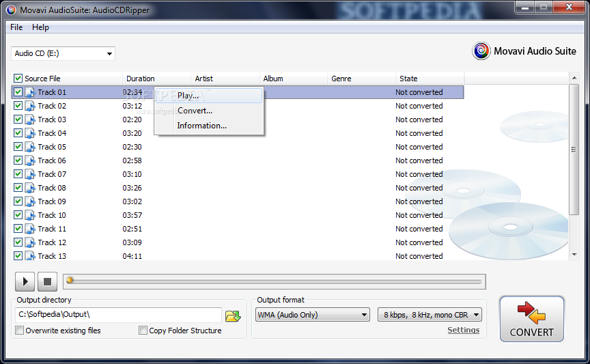Viewport: 590px width, 364px height.
Task: Click the Track 10 audio file icon
Action: point(30,215)
